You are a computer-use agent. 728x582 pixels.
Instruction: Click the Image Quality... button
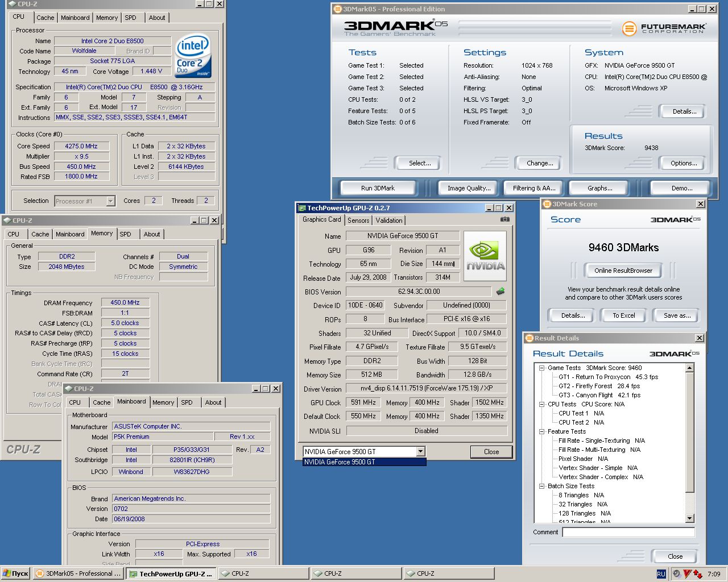coord(469,188)
